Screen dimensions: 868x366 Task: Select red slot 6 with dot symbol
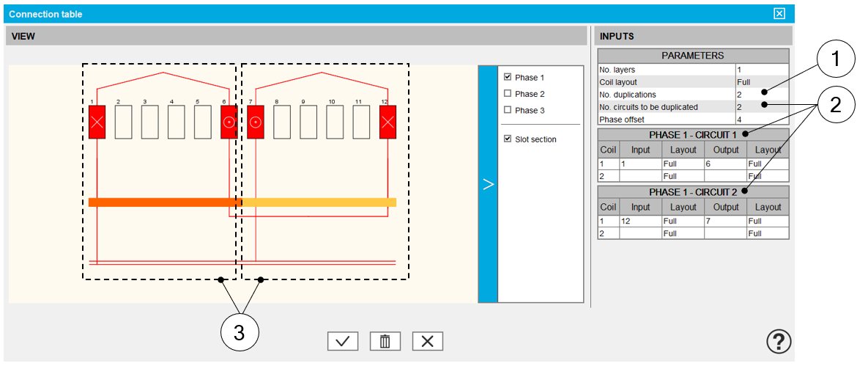[229, 122]
